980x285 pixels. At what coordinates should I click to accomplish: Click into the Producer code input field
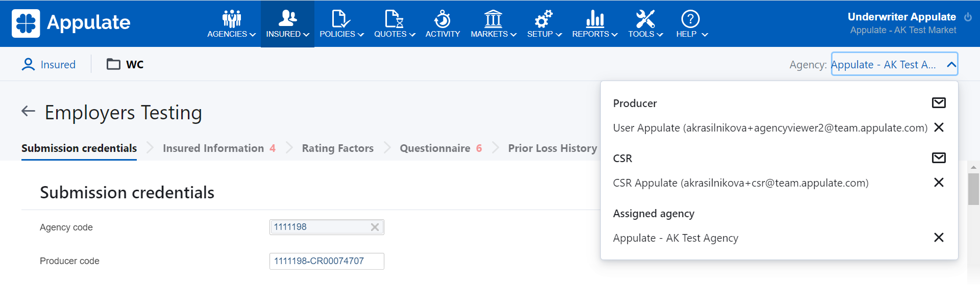(x=327, y=261)
